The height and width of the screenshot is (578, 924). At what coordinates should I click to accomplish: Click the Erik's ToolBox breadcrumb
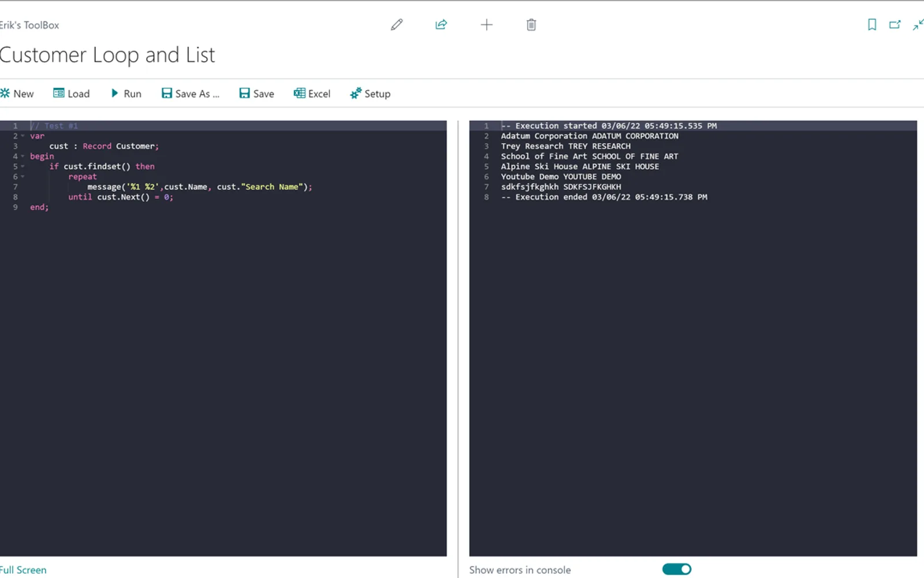point(29,25)
